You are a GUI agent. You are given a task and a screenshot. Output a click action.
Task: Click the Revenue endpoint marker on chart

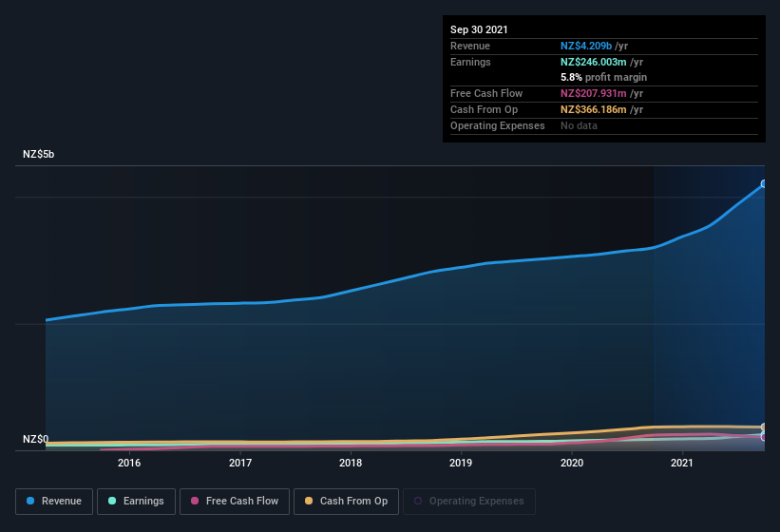(x=764, y=184)
